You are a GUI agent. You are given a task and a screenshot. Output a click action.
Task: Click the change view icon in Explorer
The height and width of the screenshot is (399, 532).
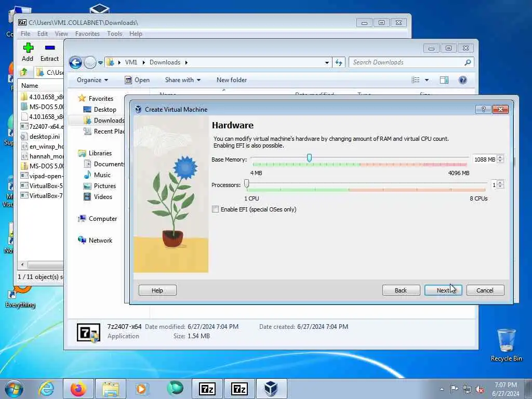pos(416,80)
